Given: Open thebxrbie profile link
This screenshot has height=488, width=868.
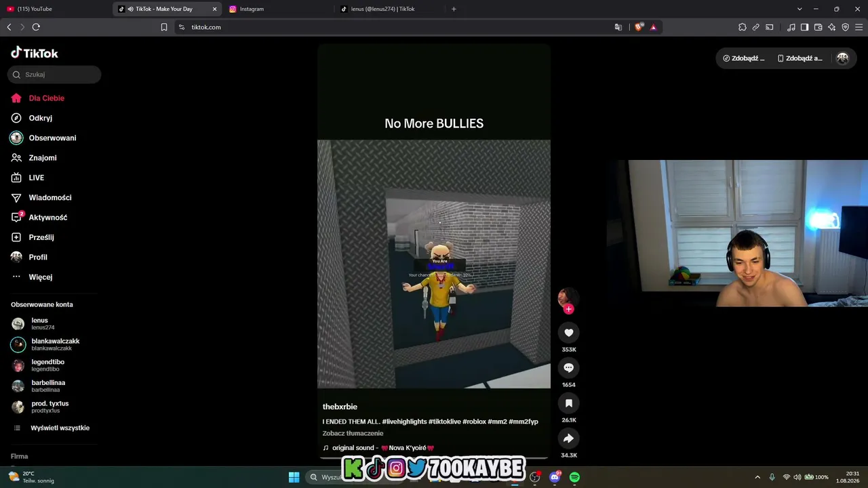Looking at the screenshot, I should coord(340,407).
